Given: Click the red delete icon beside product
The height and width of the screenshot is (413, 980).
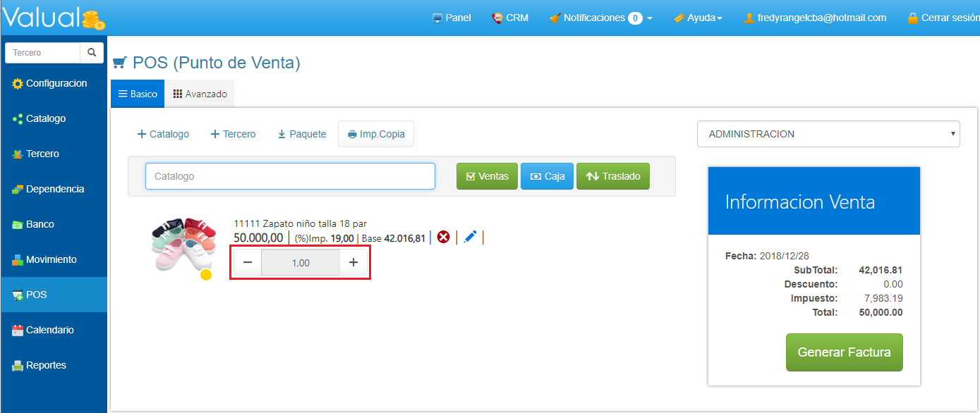Looking at the screenshot, I should click(x=443, y=238).
